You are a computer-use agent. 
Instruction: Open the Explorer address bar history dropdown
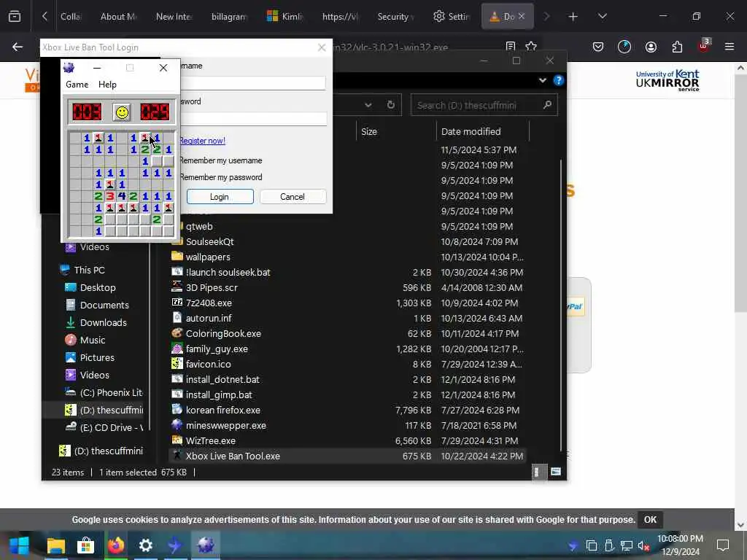tap(368, 105)
